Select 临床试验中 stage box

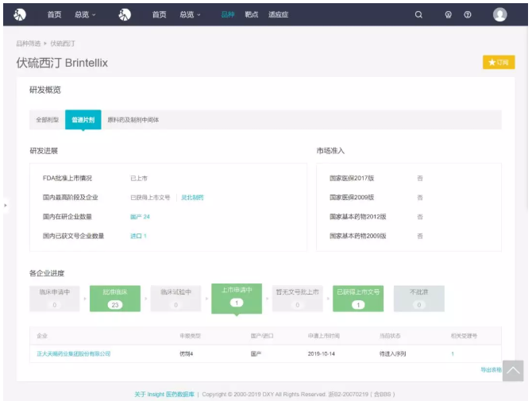(x=175, y=299)
